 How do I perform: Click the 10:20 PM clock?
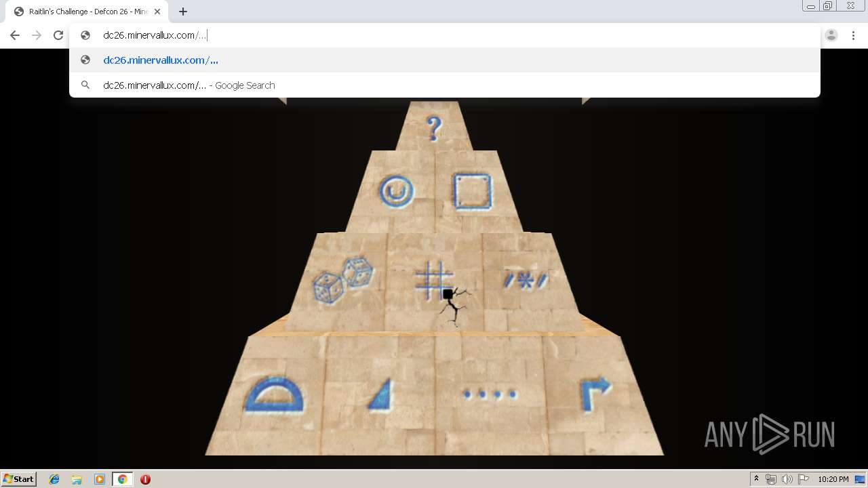pos(833,479)
